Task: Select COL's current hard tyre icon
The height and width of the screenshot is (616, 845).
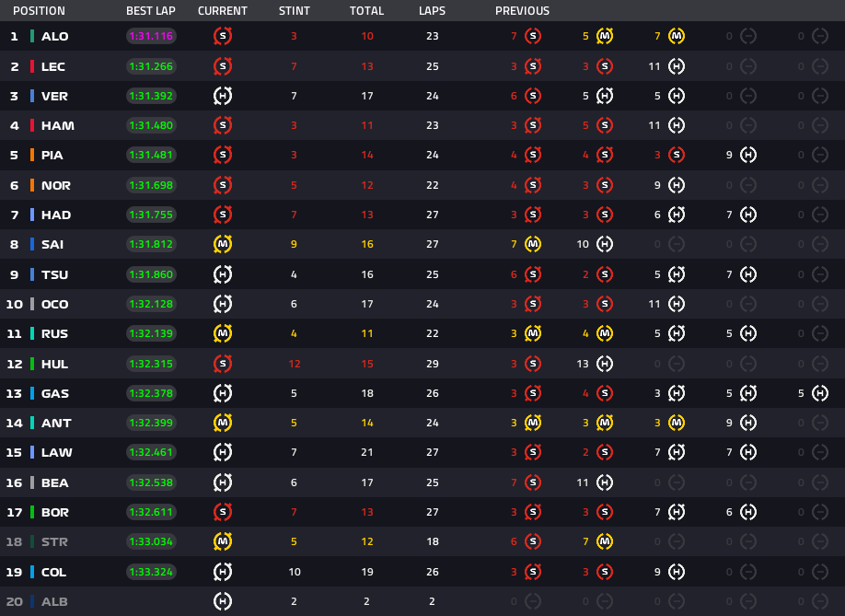Action: tap(223, 572)
